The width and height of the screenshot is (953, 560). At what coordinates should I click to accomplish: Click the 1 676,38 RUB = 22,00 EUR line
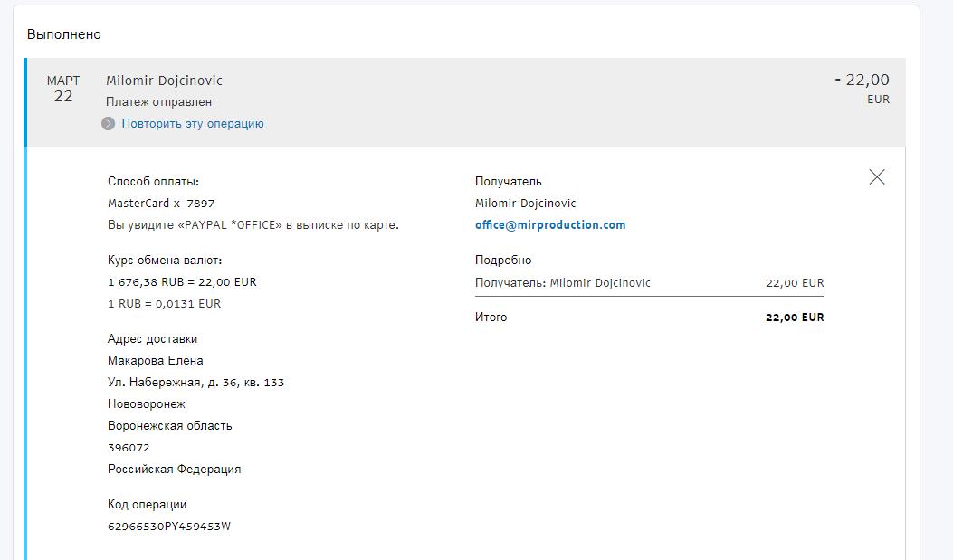(x=182, y=282)
